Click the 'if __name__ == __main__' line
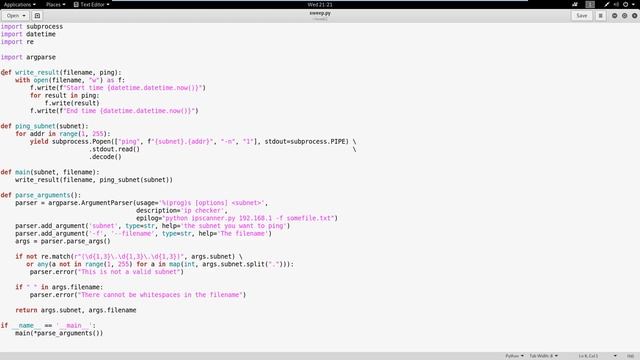The width and height of the screenshot is (640, 360). 48,325
